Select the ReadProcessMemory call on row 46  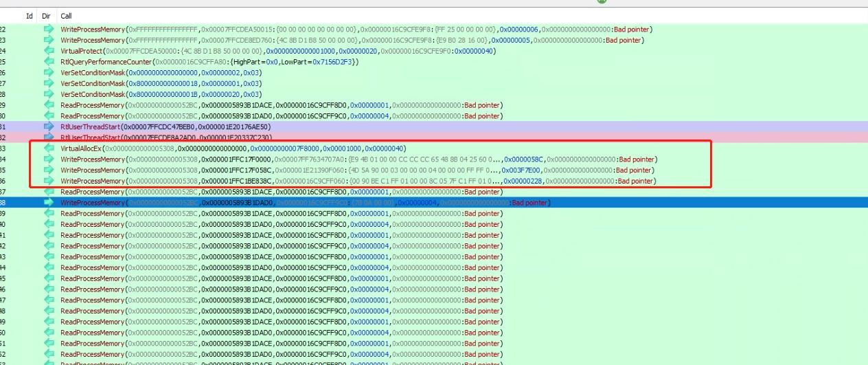(x=282, y=289)
